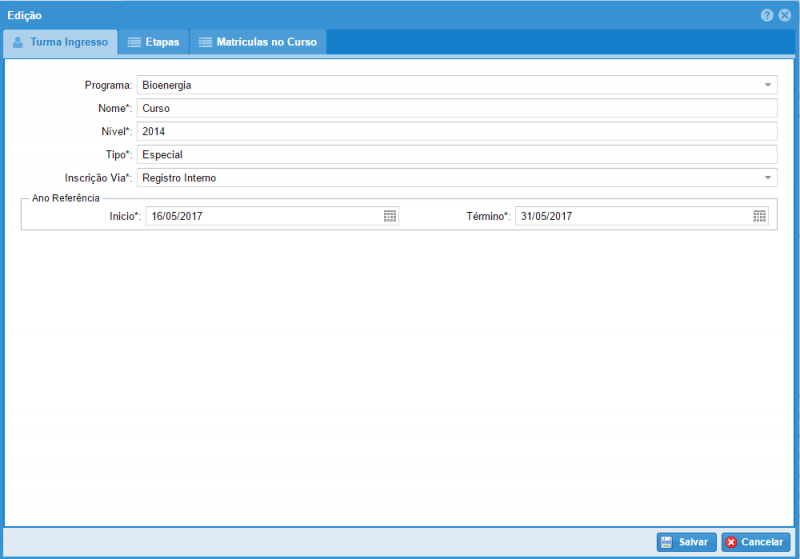Click the list icon on Matrículas no Curso tab
This screenshot has width=800, height=559.
205,43
